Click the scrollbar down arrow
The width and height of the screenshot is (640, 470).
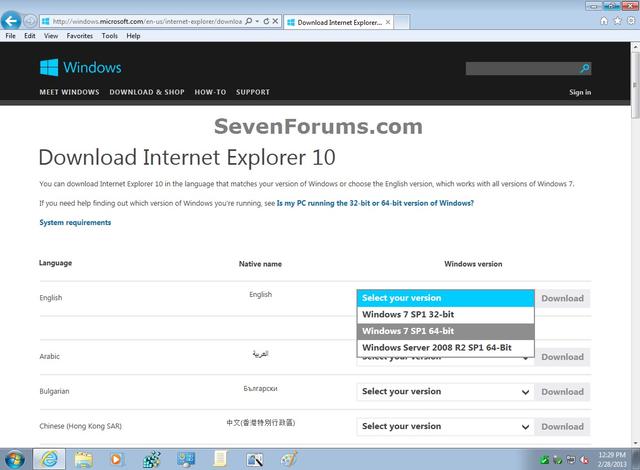coord(635,443)
